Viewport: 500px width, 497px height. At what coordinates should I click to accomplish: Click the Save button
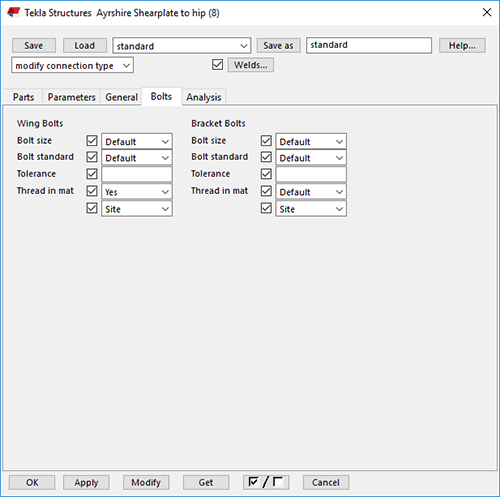34,45
